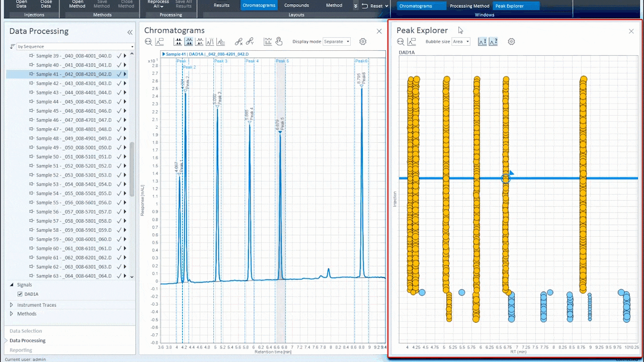Switch to the Compounds layout tab
This screenshot has height=362, width=644.
pos(296,6)
